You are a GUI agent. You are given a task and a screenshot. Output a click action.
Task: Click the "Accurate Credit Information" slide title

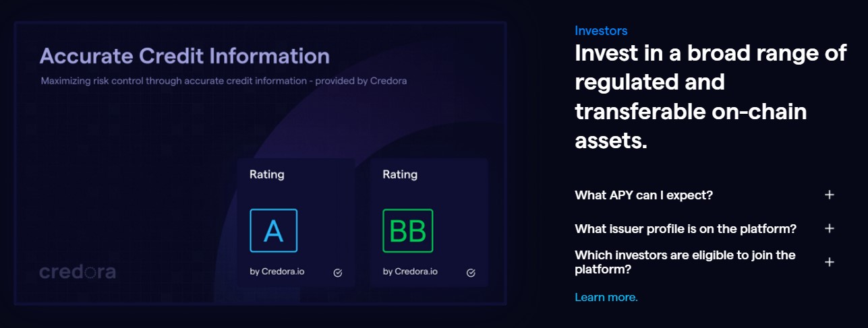(185, 55)
